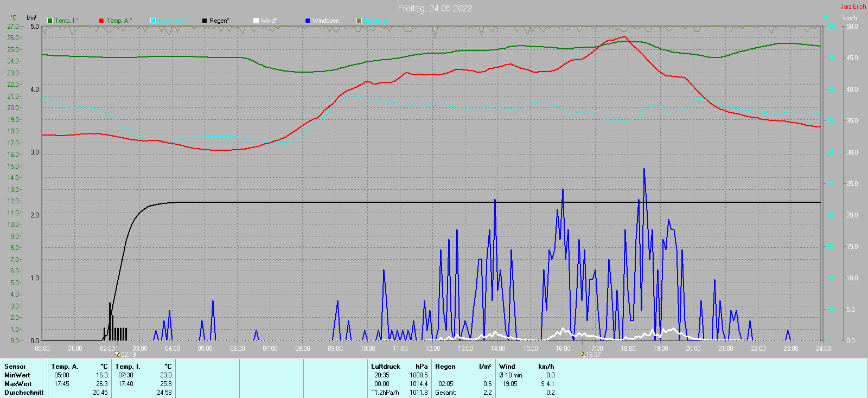Click the Temp. I. column header in table
This screenshot has height=398, width=868.
click(128, 367)
